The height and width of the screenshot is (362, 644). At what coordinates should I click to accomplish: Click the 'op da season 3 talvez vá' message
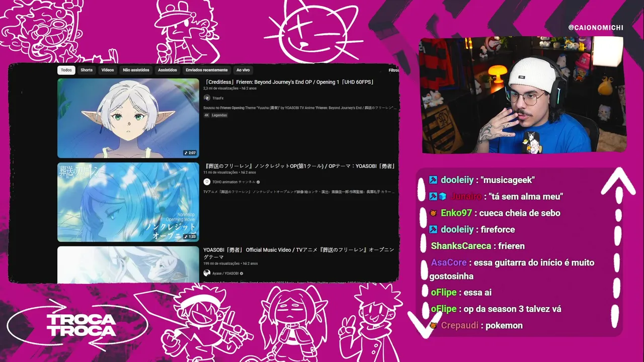point(512,309)
